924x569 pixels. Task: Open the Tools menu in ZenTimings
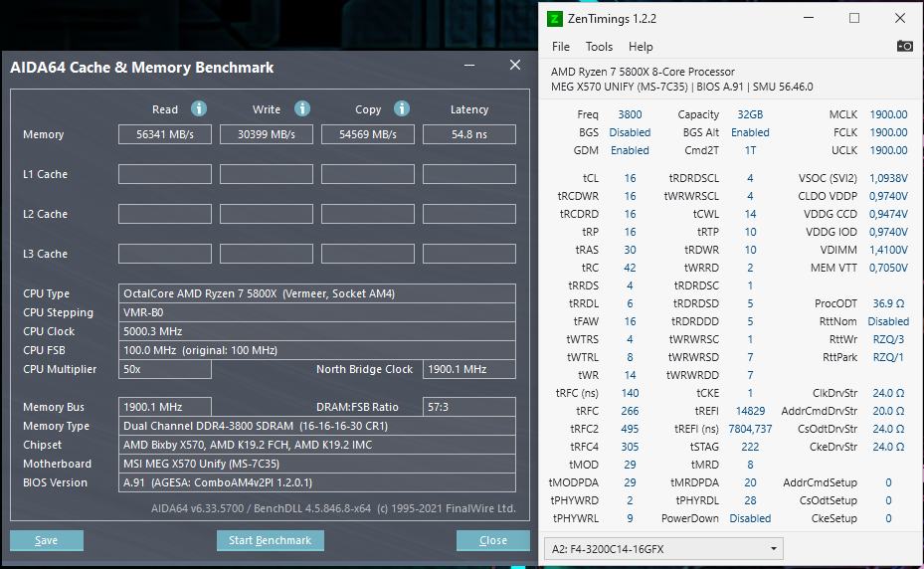599,47
